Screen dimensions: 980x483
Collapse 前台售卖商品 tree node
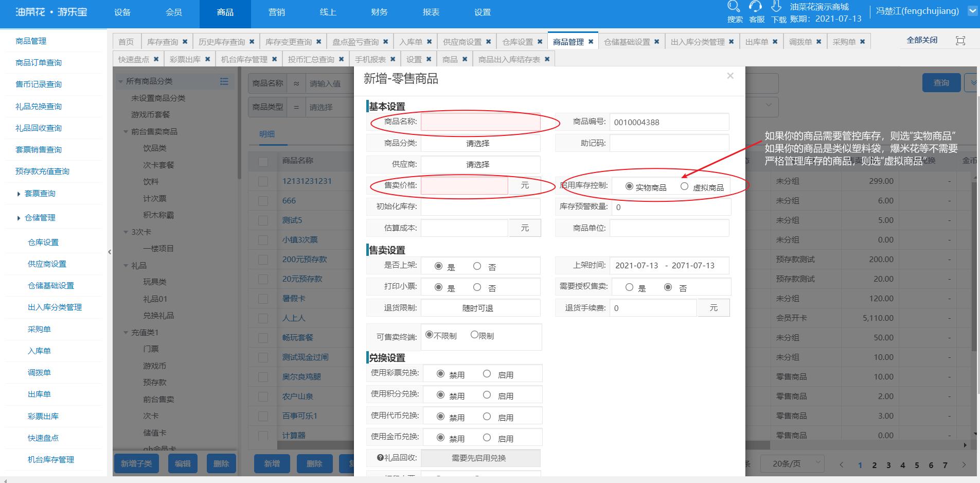pos(126,132)
